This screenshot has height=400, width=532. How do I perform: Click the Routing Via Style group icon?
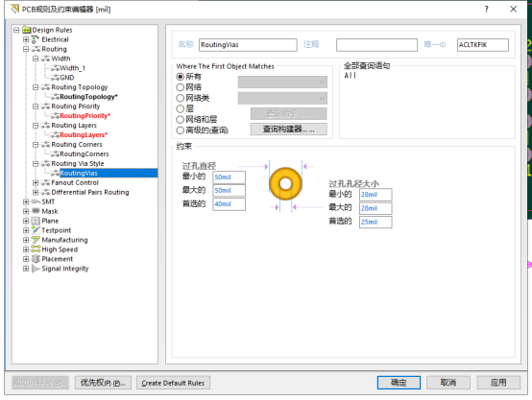[x=45, y=164]
